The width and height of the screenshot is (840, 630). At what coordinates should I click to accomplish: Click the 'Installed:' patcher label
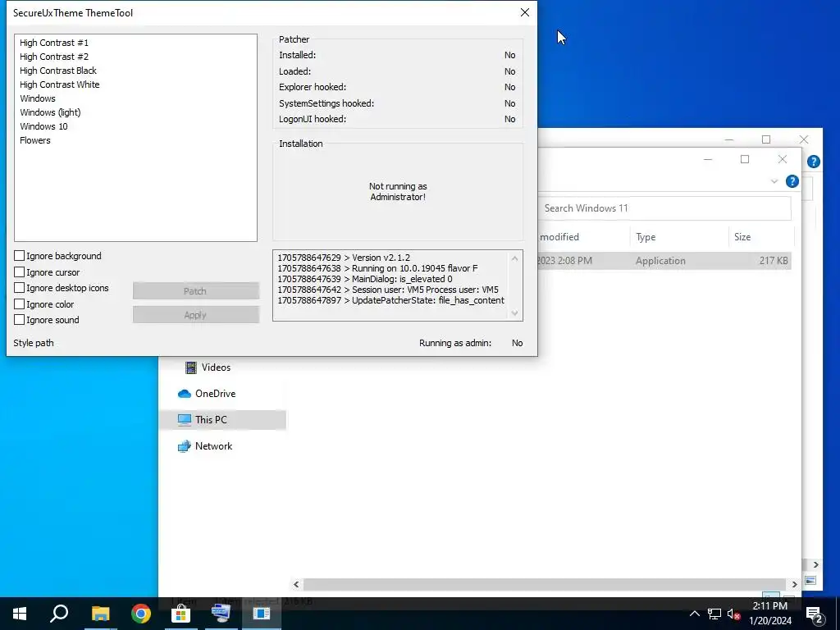point(297,55)
